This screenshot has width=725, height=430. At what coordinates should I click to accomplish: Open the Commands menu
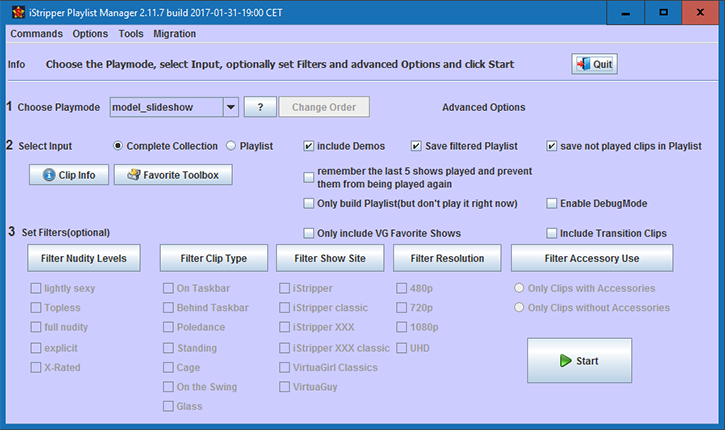point(37,34)
